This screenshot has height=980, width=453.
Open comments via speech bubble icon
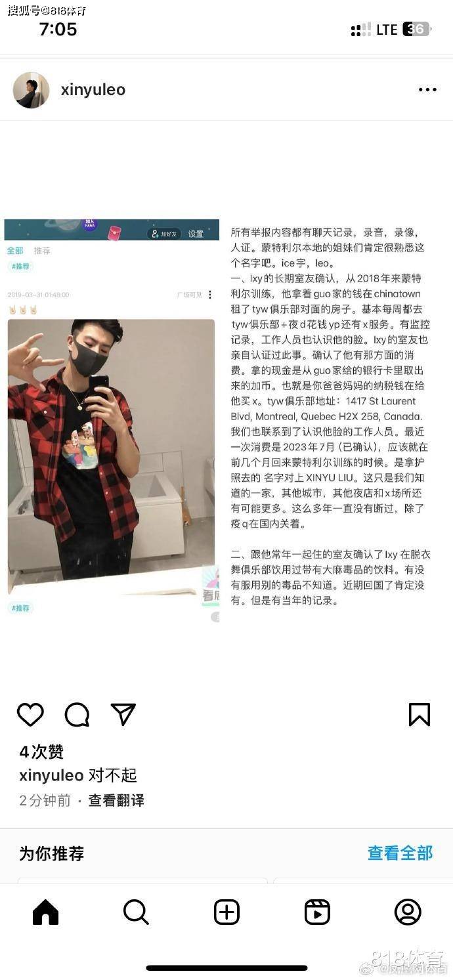click(x=77, y=714)
